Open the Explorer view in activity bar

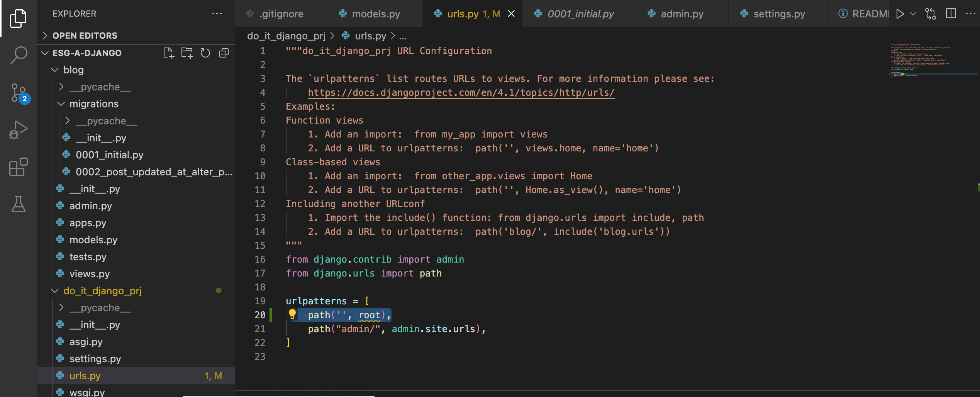point(18,18)
